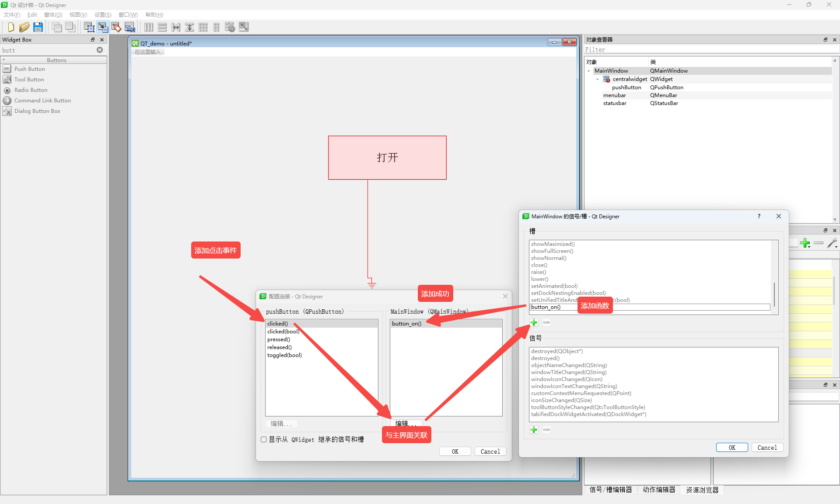The width and height of the screenshot is (840, 504).
Task: Apply grid layout toolbar icon
Action: 203,27
